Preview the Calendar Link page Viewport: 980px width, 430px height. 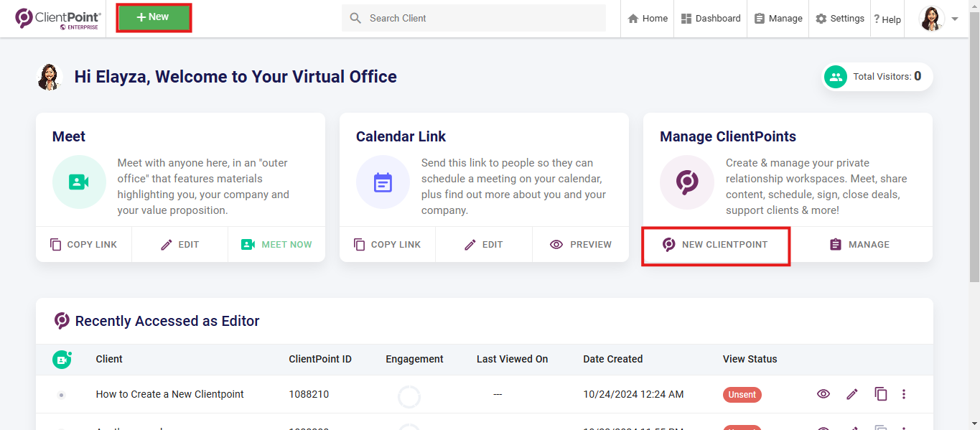tap(580, 245)
